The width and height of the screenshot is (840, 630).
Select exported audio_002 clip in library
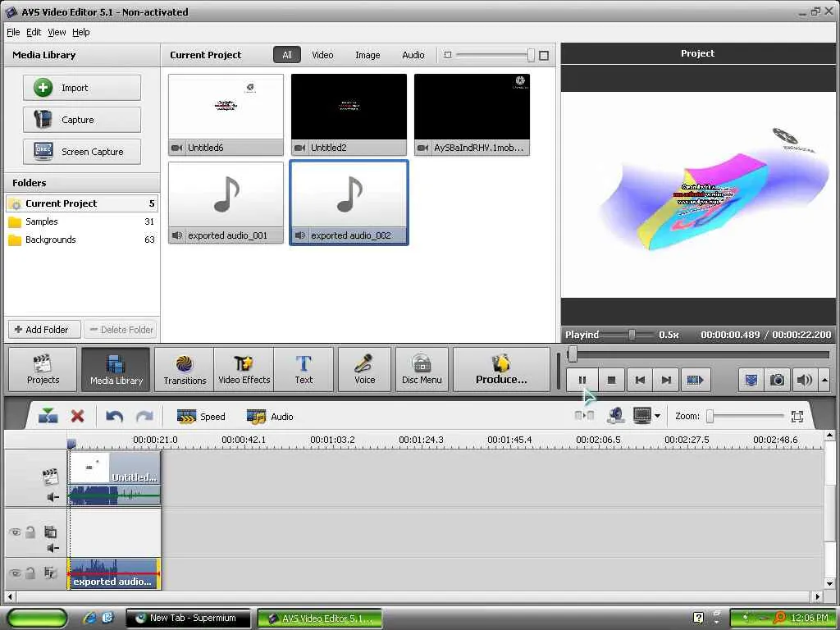[x=349, y=203]
